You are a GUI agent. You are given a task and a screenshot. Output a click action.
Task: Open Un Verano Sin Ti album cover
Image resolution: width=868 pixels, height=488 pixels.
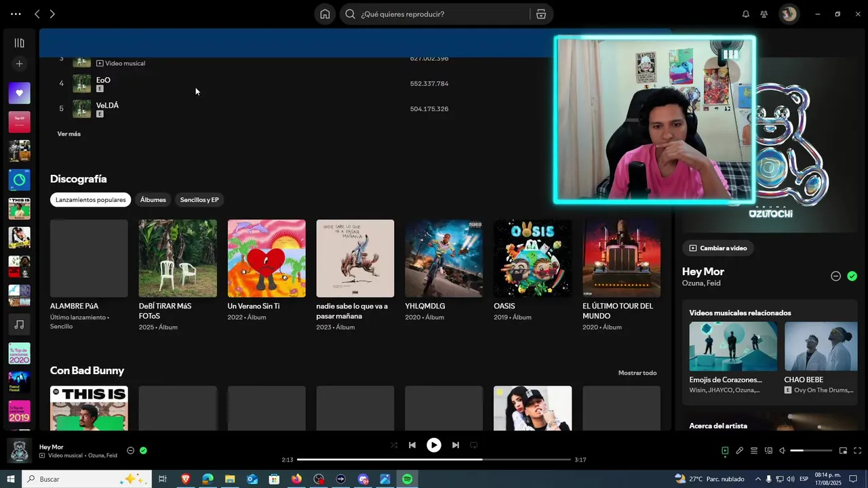(x=267, y=258)
